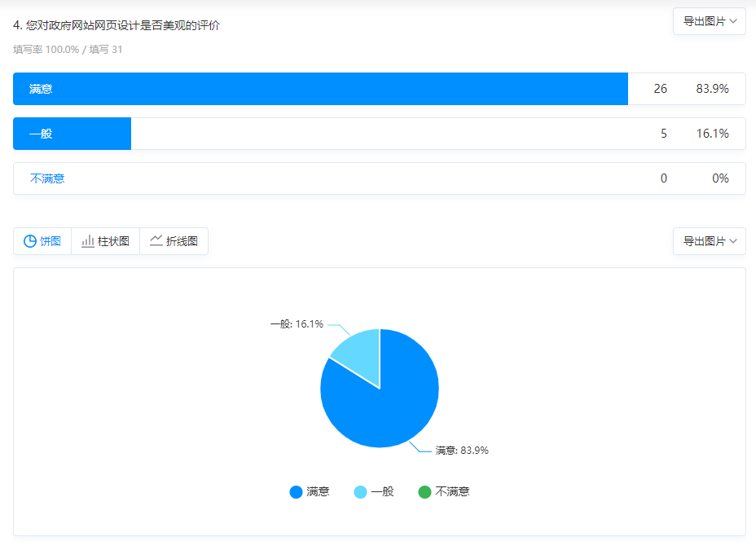
Task: Switch to the 饼图 tab
Action: tap(42, 241)
